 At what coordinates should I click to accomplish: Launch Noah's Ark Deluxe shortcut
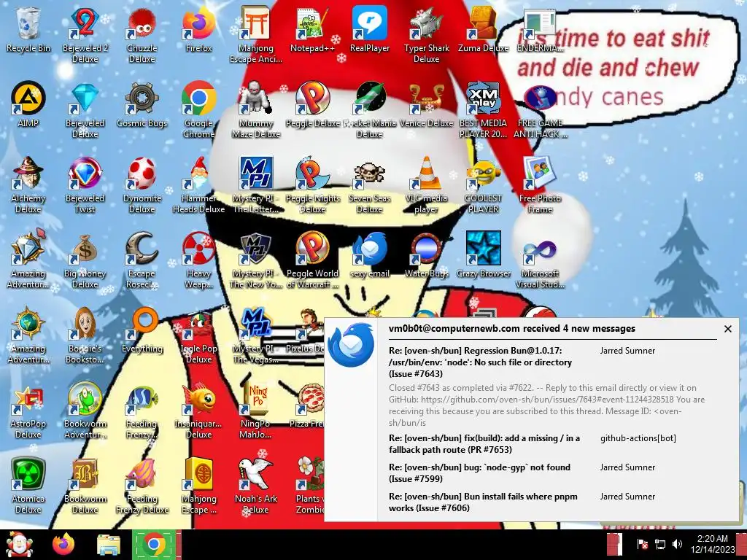(256, 486)
